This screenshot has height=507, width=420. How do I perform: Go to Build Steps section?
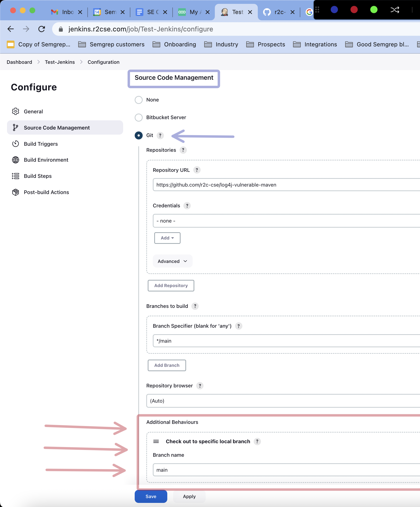click(x=38, y=176)
